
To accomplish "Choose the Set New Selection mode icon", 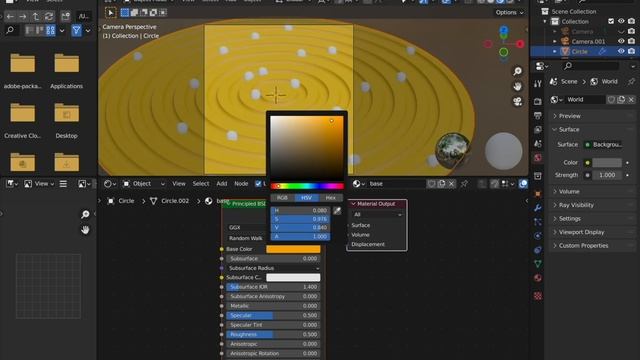I will [x=124, y=13].
